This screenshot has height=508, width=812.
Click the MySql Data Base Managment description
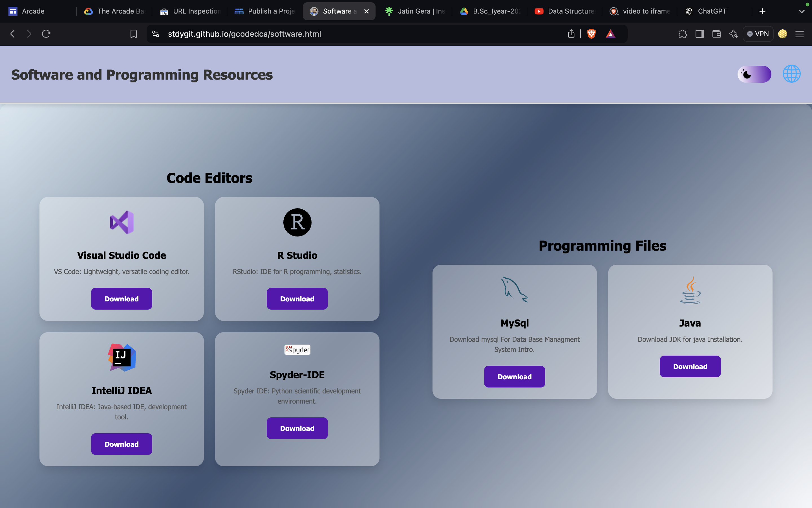[x=514, y=344]
